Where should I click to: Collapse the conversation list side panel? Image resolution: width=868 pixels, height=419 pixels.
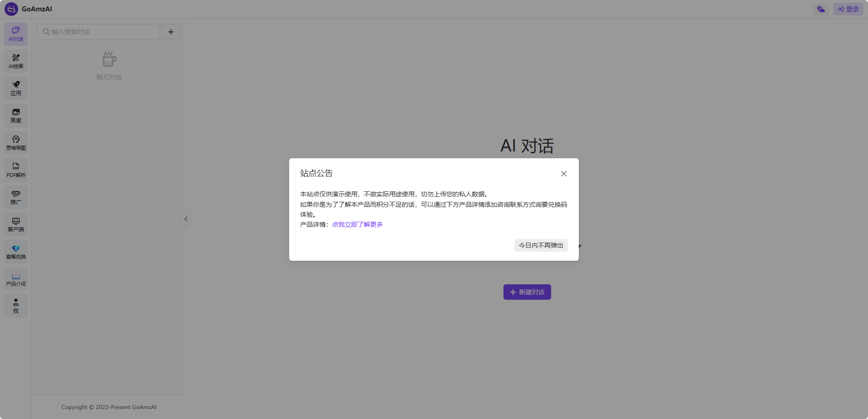[x=186, y=219]
